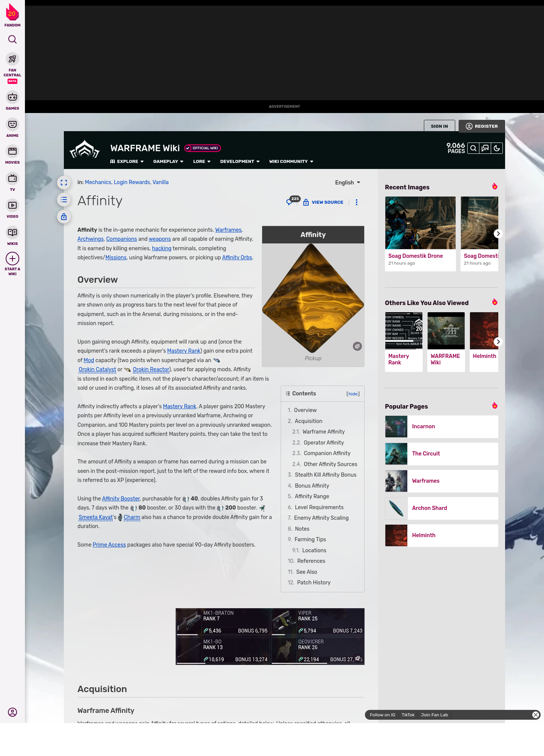Close the Follow on IG bar

(x=536, y=715)
